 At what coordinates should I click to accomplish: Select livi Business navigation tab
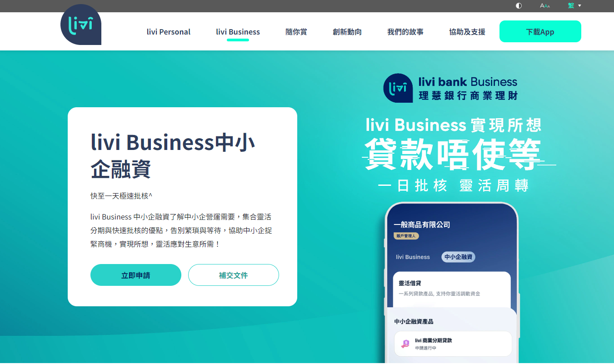pyautogui.click(x=238, y=32)
